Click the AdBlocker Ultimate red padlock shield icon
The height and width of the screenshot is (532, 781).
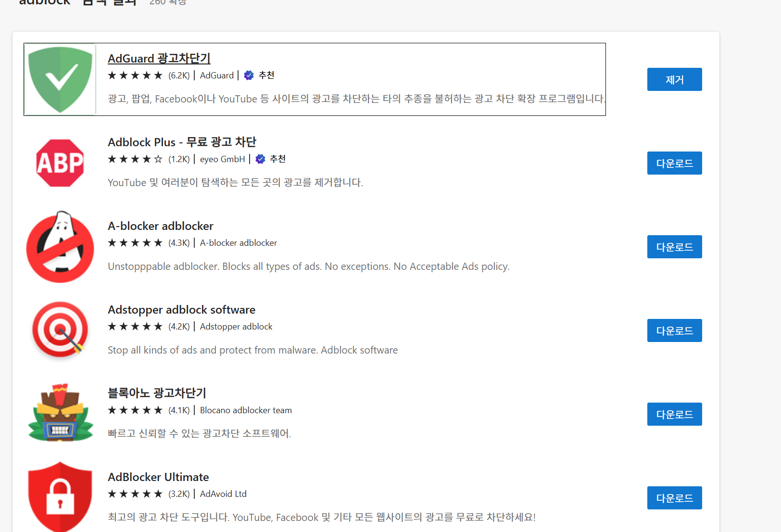(x=60, y=497)
